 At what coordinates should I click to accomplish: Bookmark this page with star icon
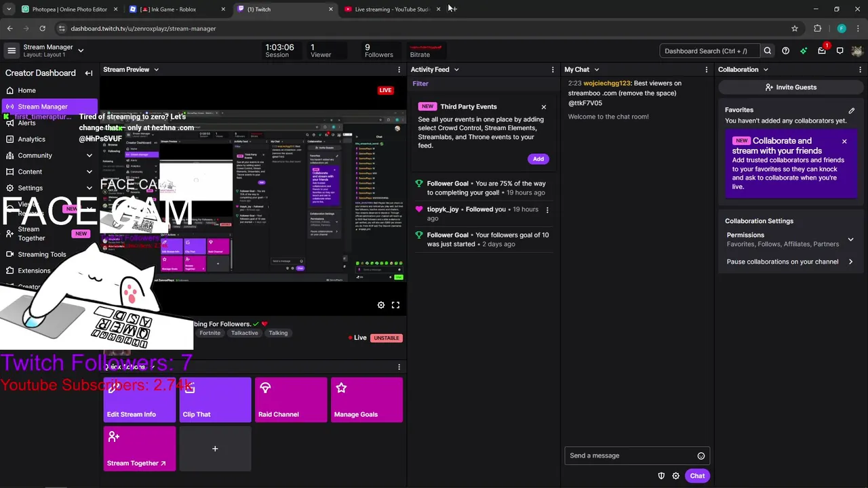pos(795,28)
